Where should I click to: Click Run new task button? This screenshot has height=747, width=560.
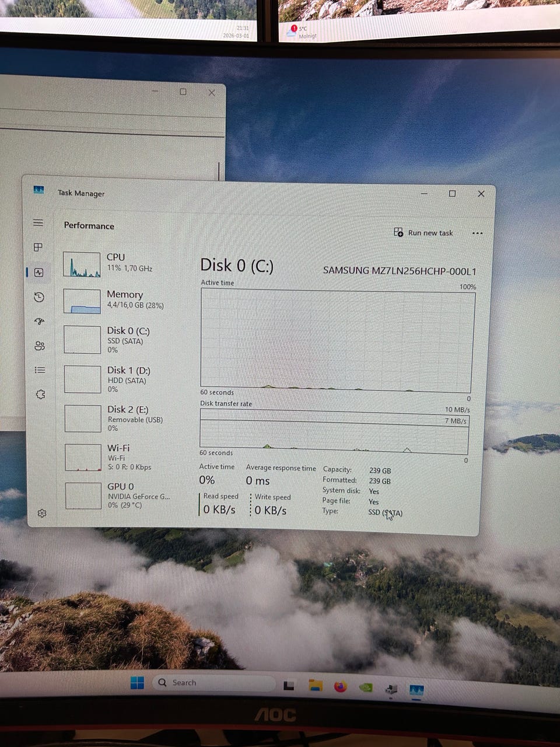(423, 233)
